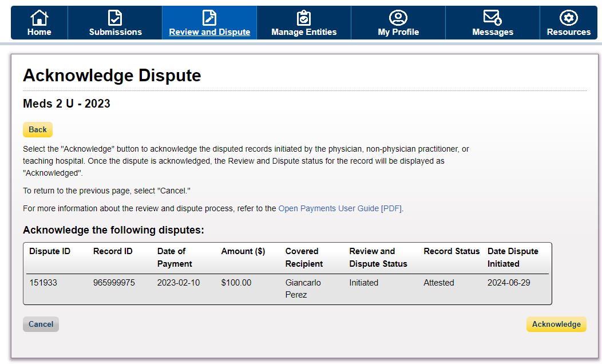Screen dimensions: 602x364
Task: Click the Covered Recipient column header
Action: (x=304, y=258)
